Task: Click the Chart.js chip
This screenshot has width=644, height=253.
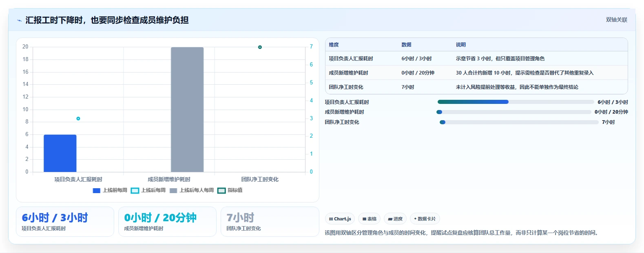Action: [x=340, y=219]
